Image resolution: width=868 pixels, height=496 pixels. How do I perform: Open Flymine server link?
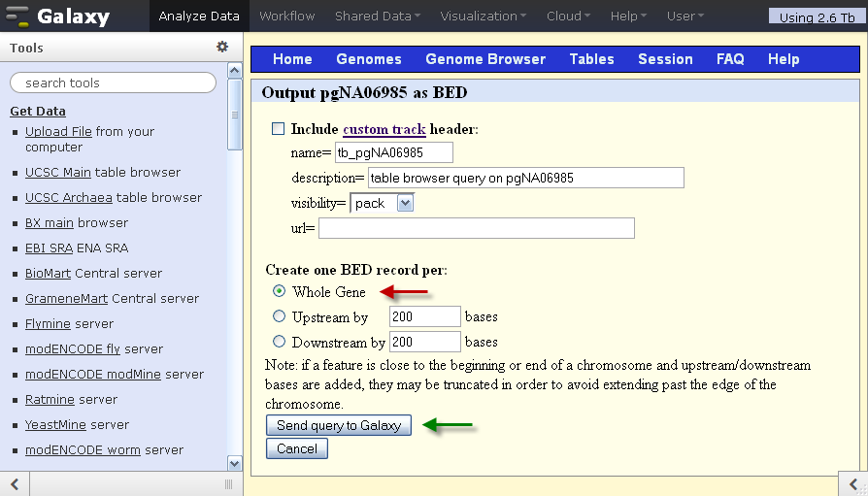(x=48, y=324)
